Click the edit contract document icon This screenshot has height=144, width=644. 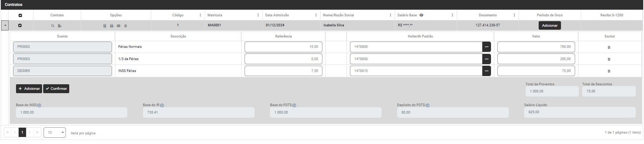[x=60, y=26]
